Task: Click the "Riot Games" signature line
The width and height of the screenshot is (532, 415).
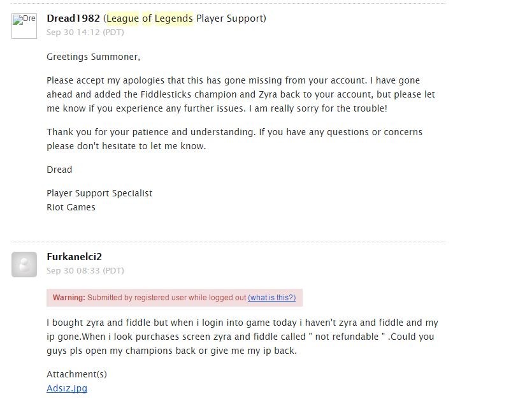Action: (71, 207)
